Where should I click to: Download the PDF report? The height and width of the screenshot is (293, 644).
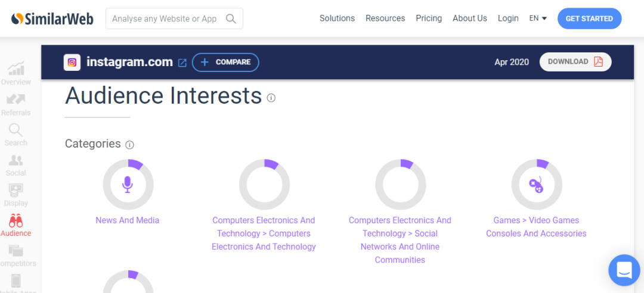(575, 62)
